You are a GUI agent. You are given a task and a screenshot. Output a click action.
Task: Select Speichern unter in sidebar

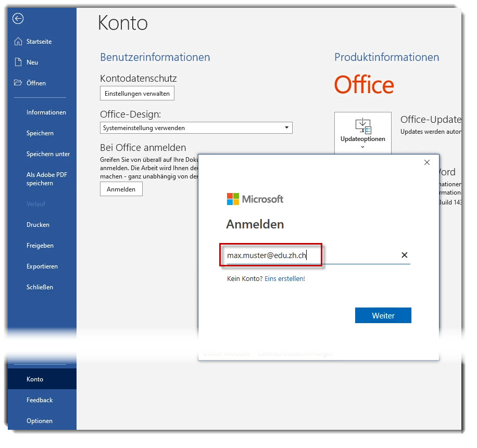pyautogui.click(x=48, y=154)
